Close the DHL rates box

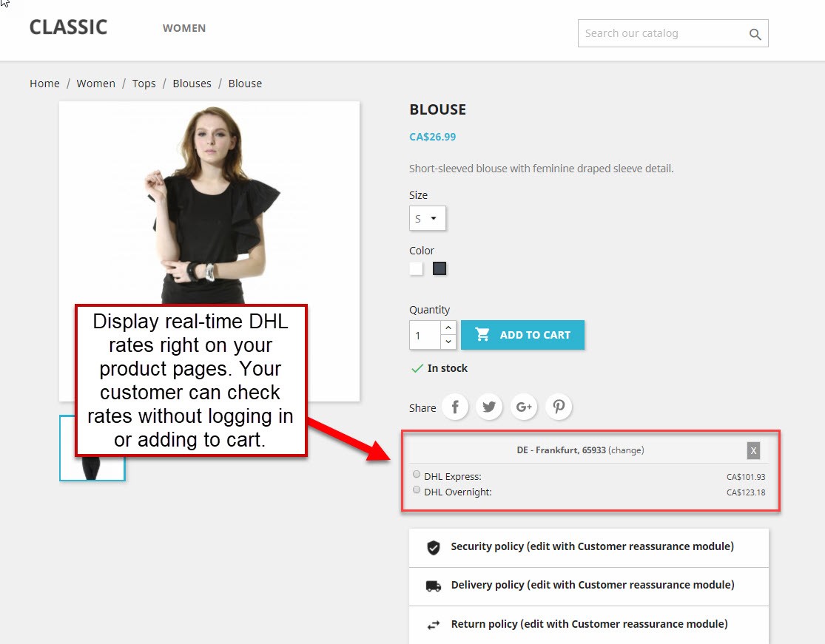(x=753, y=450)
